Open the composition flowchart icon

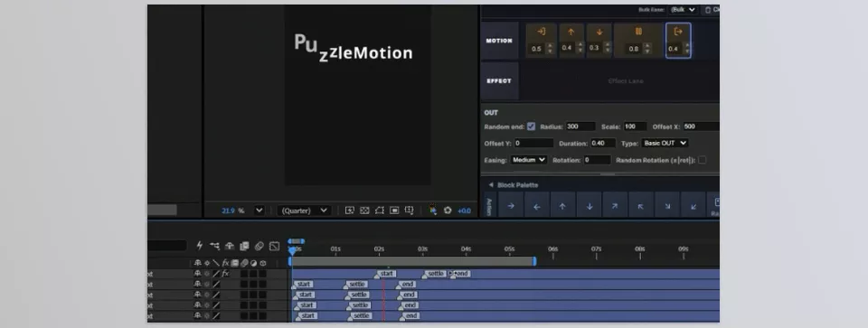215,246
